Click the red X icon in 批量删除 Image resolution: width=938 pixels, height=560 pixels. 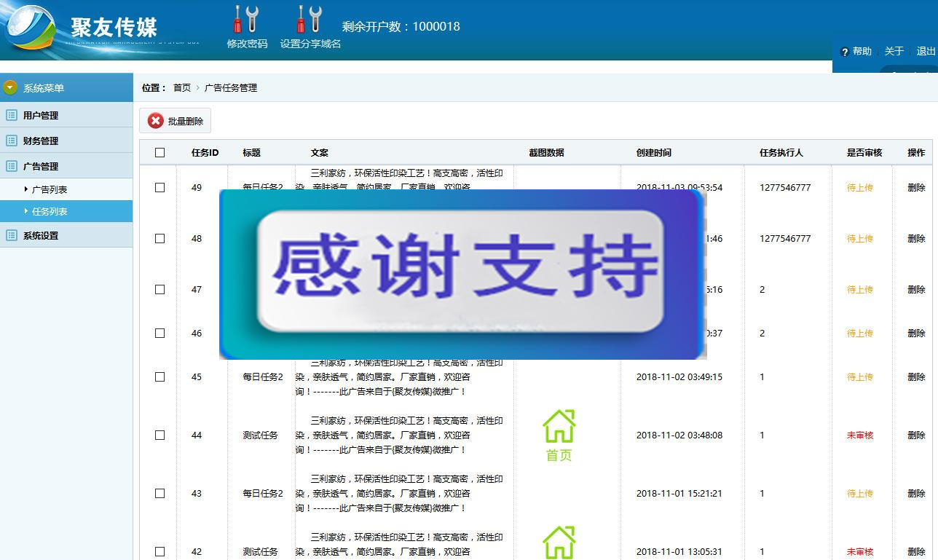pyautogui.click(x=156, y=121)
